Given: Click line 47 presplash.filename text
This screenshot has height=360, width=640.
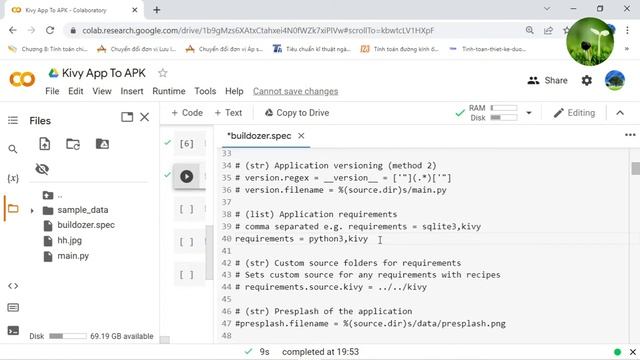Looking at the screenshot, I should coord(370,324).
